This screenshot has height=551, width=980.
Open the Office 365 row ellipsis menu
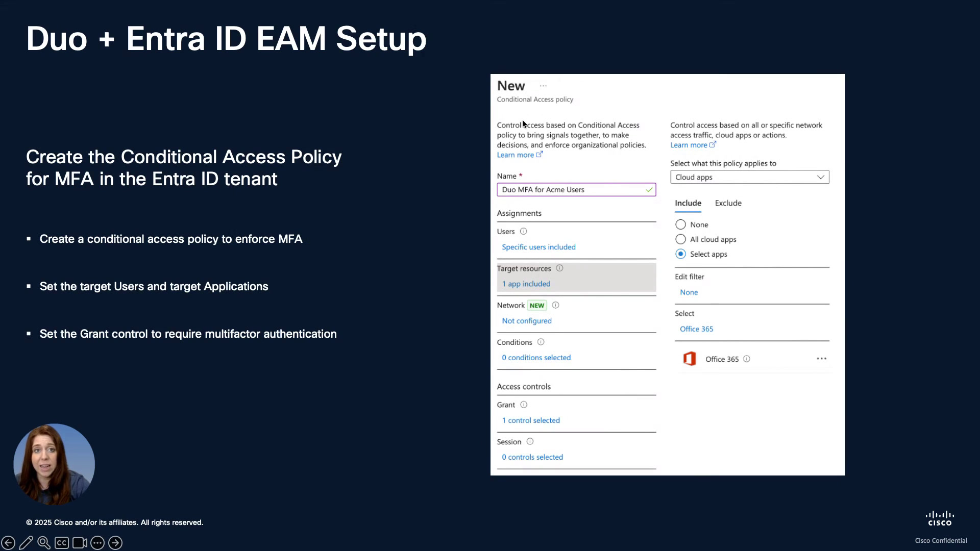click(x=821, y=359)
